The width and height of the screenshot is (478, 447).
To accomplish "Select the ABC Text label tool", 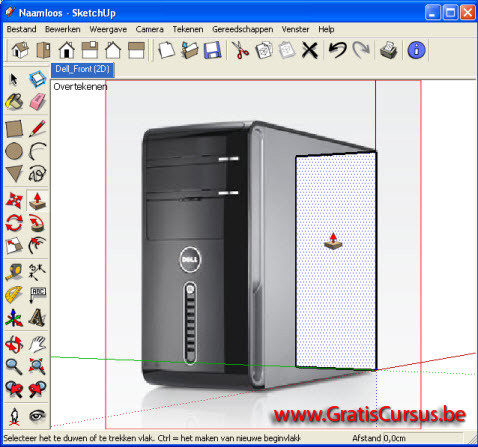I will [x=37, y=295].
